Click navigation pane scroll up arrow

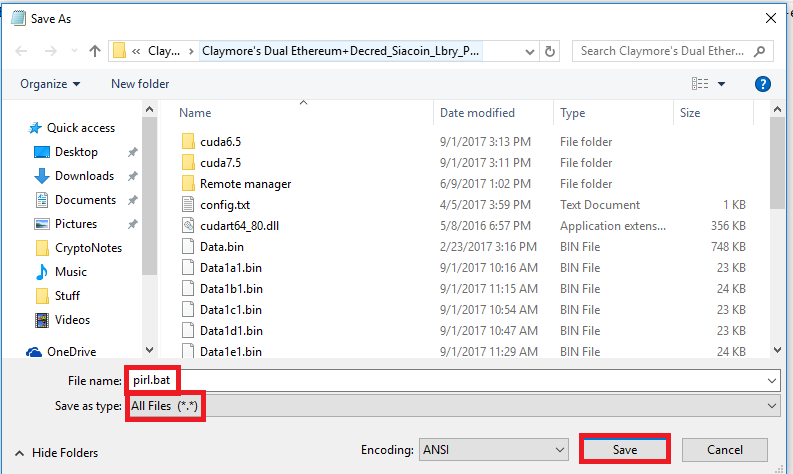tap(149, 109)
